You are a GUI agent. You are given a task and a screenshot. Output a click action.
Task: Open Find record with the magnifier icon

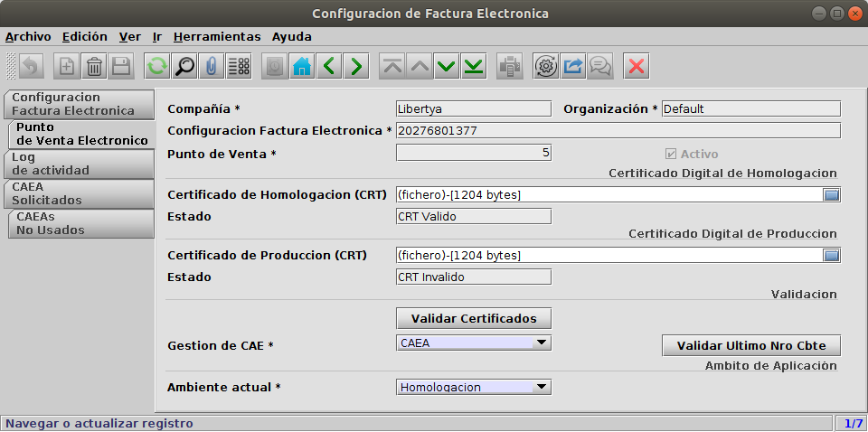[184, 67]
